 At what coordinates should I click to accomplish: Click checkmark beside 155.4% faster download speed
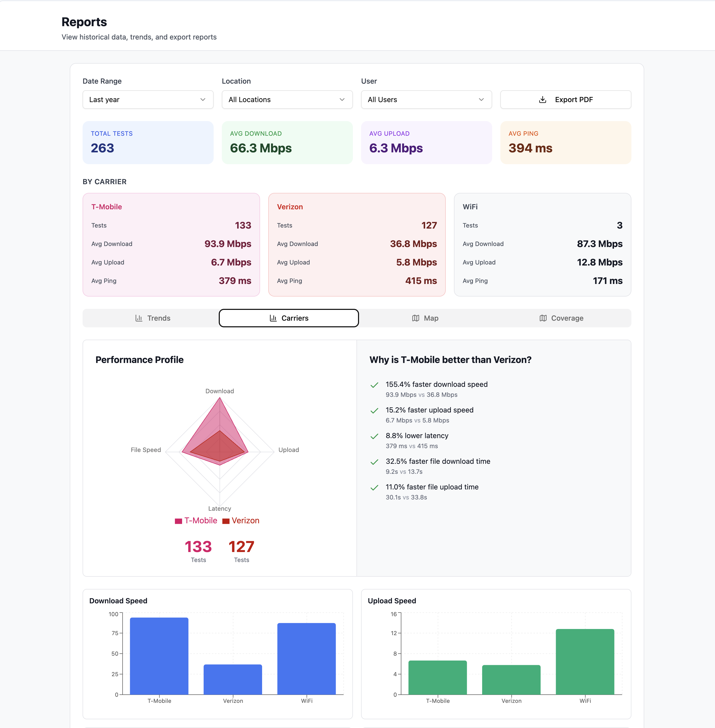(x=374, y=385)
